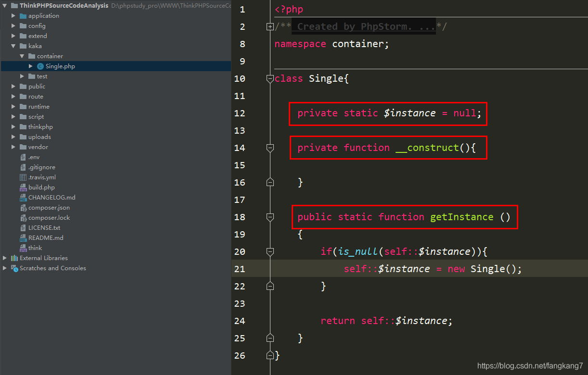
Task: Click the script folder icon
Action: point(23,117)
